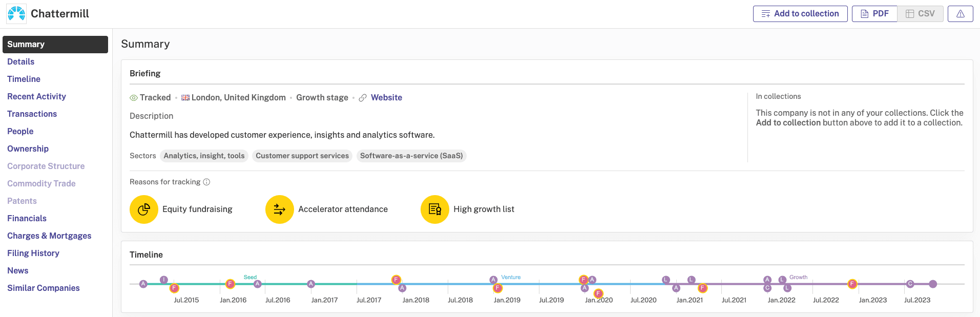The width and height of the screenshot is (980, 317).
Task: Click the unlabeled end dot of the timeline
Action: (933, 284)
